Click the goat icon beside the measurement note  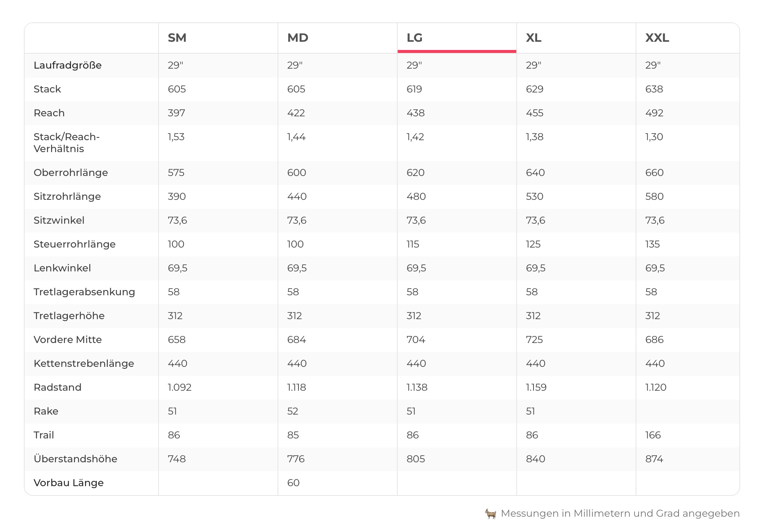(491, 514)
